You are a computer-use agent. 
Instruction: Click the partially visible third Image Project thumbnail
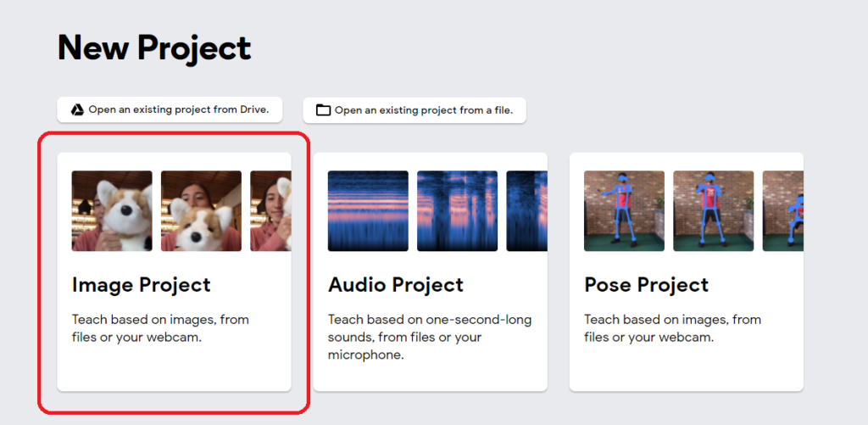[270, 211]
